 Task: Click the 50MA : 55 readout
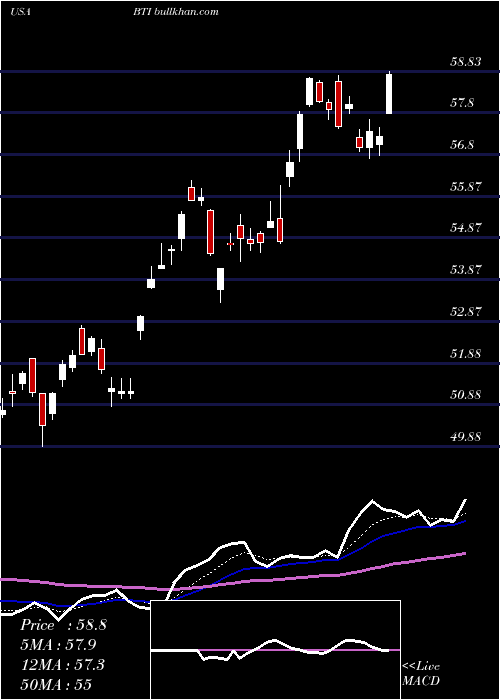[x=56, y=684]
